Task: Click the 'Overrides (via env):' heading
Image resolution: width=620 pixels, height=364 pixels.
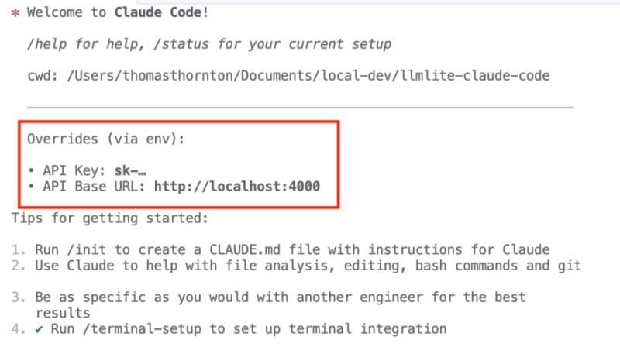Action: [106, 139]
